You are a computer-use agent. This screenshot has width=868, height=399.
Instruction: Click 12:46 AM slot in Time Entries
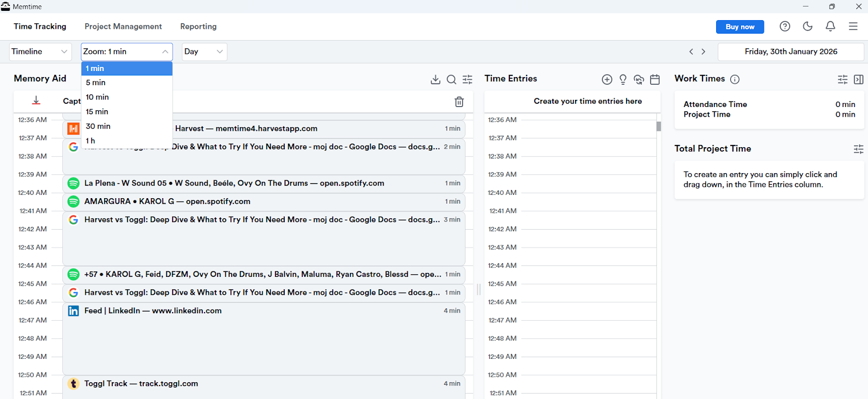pos(589,311)
